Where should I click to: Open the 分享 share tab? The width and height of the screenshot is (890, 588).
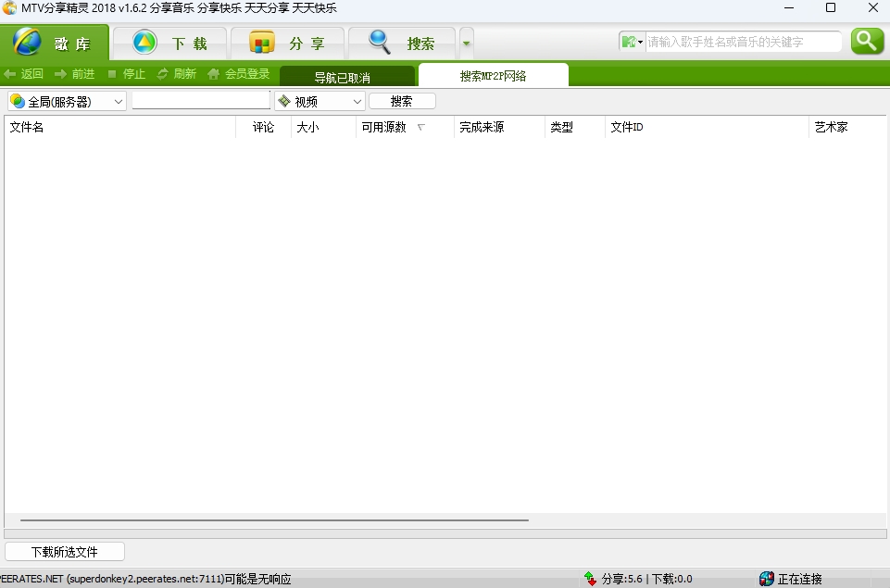pos(287,44)
